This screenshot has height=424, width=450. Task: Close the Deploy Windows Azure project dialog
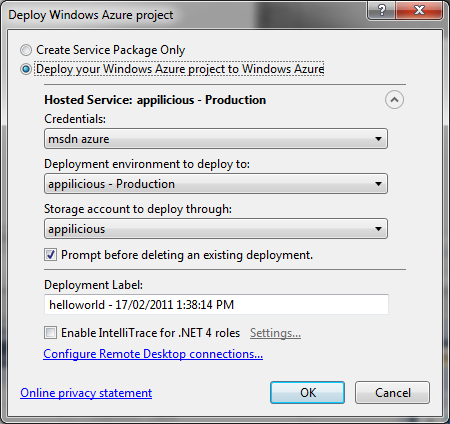point(419,10)
